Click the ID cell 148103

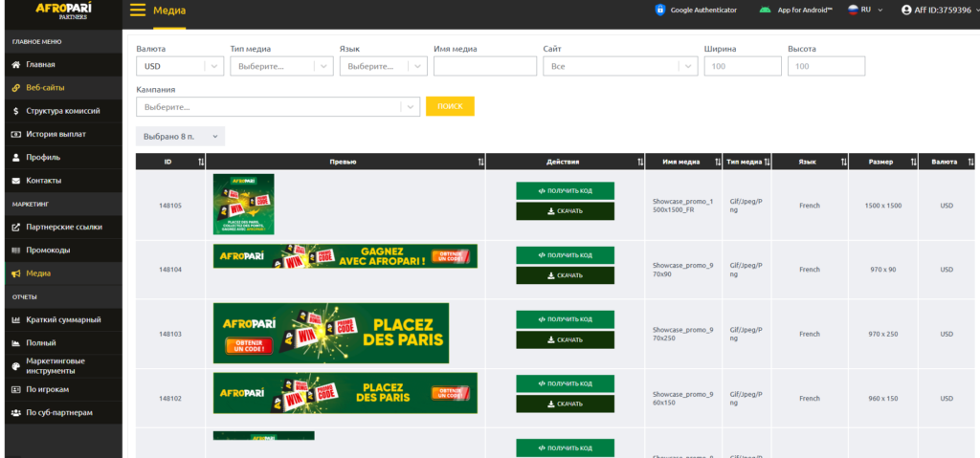click(170, 335)
